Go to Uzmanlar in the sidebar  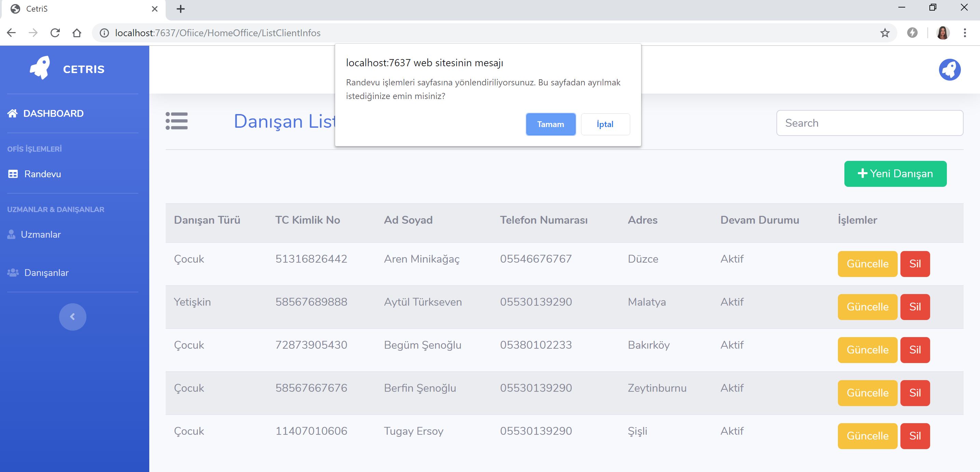[41, 234]
